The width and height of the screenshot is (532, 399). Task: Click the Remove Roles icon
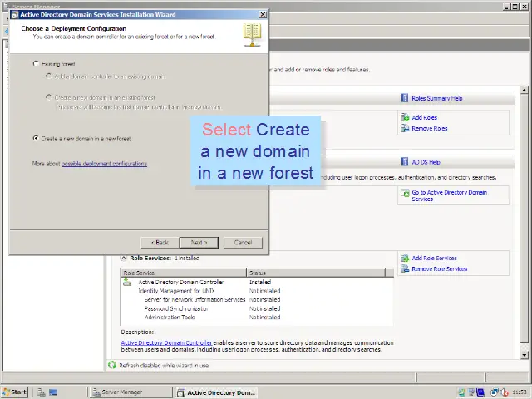click(x=405, y=128)
